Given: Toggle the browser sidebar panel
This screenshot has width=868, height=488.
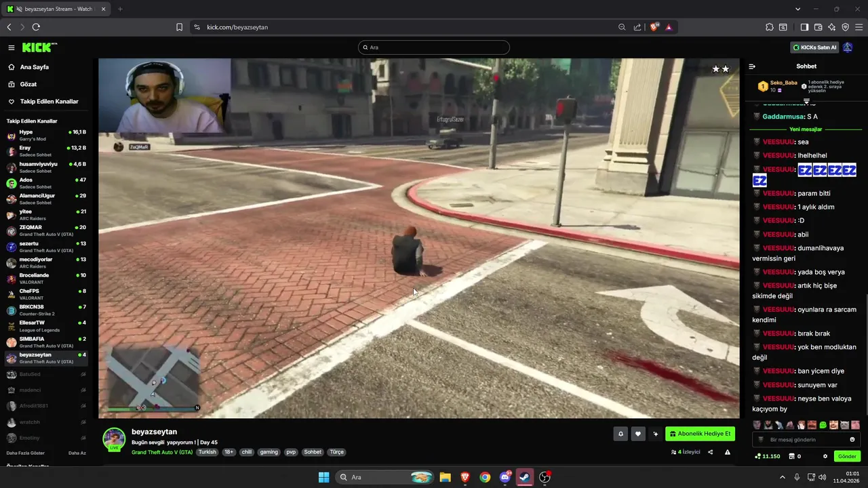Looking at the screenshot, I should click(804, 27).
